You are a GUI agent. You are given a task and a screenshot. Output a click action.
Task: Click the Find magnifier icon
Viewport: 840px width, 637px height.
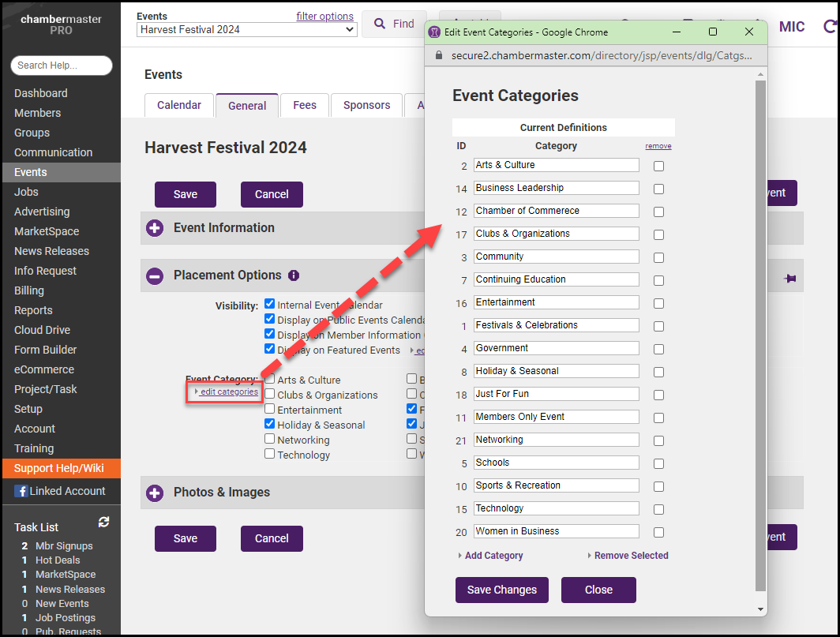tap(380, 24)
